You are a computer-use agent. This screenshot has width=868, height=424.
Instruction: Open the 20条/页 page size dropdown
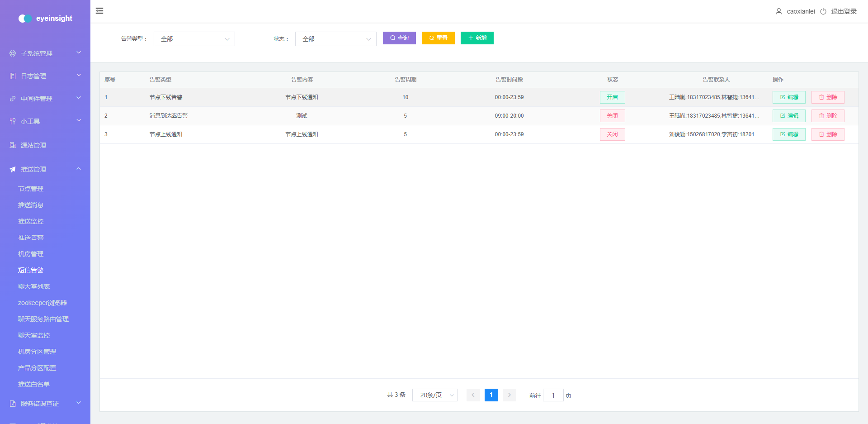(x=435, y=395)
